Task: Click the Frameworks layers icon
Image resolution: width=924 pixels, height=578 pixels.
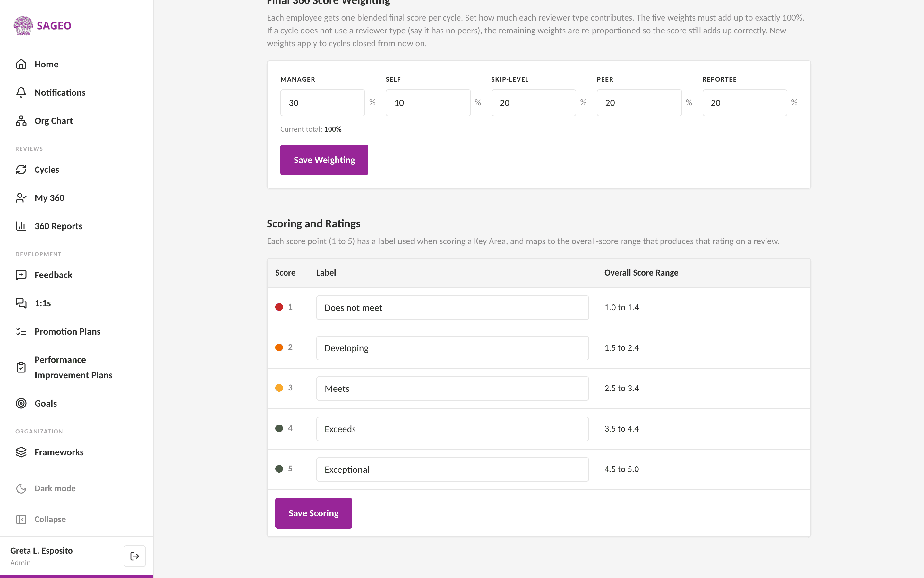Action: (21, 452)
